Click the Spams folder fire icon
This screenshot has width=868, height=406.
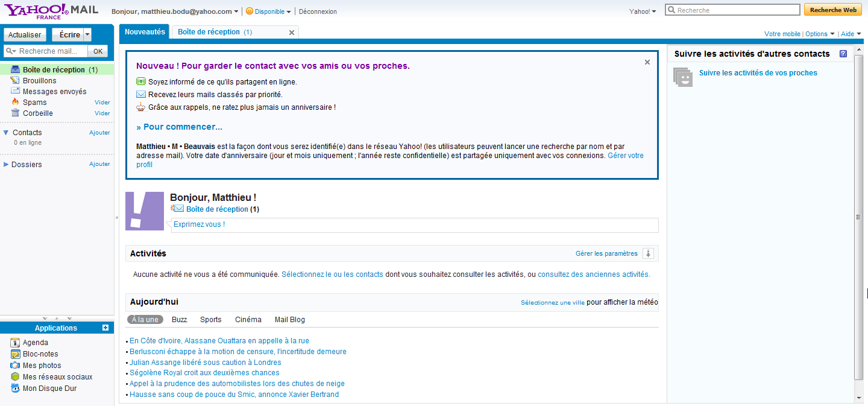tap(16, 103)
